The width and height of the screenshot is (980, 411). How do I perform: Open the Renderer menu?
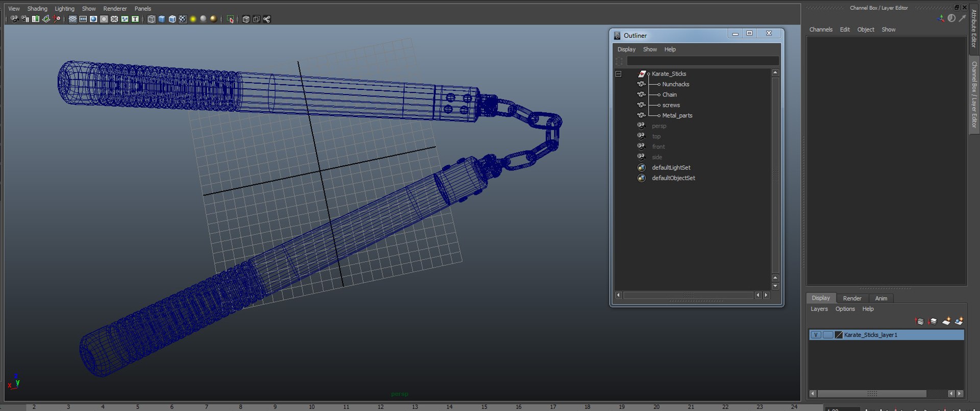115,9
